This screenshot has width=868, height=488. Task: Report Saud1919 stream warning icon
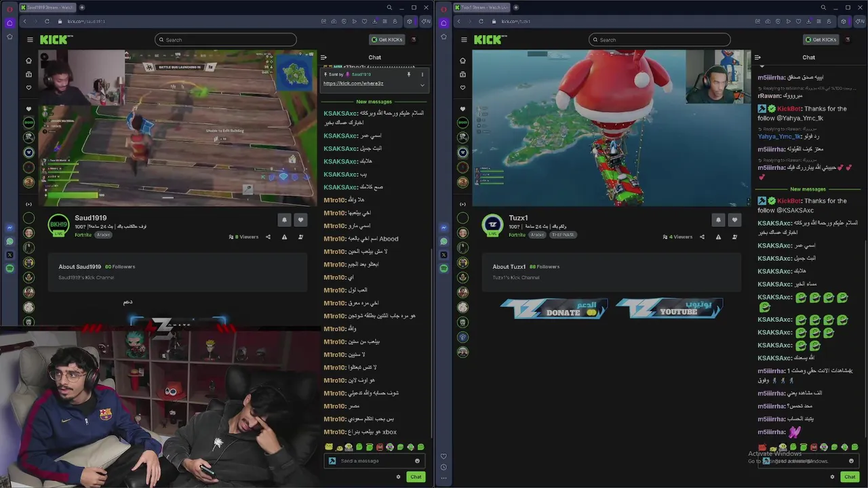click(x=284, y=237)
